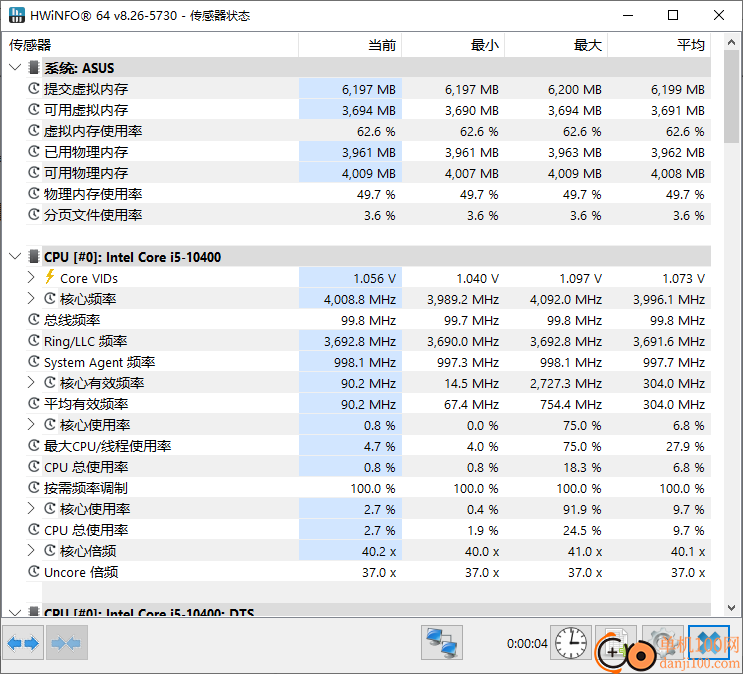Expand the 核心有效频率 row
Image resolution: width=743 pixels, height=674 pixels.
point(31,383)
